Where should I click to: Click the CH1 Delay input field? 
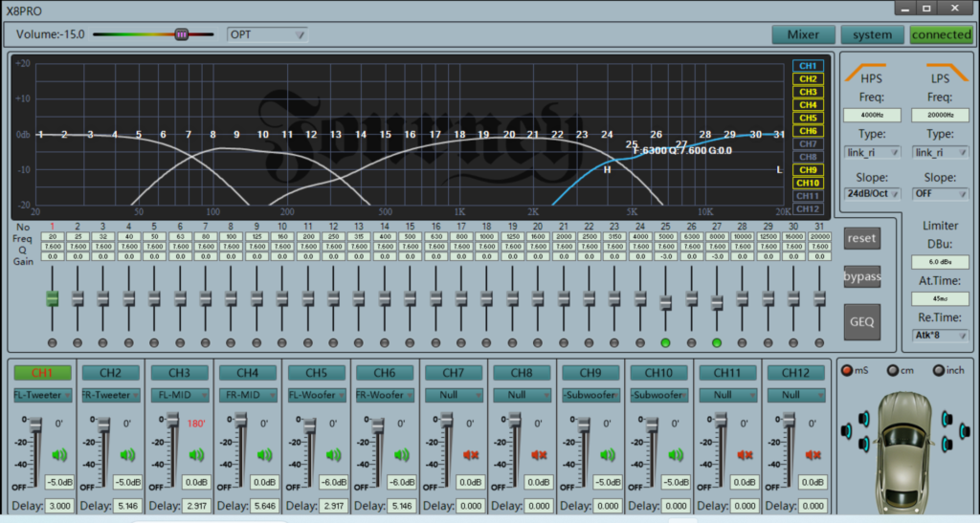tap(59, 506)
